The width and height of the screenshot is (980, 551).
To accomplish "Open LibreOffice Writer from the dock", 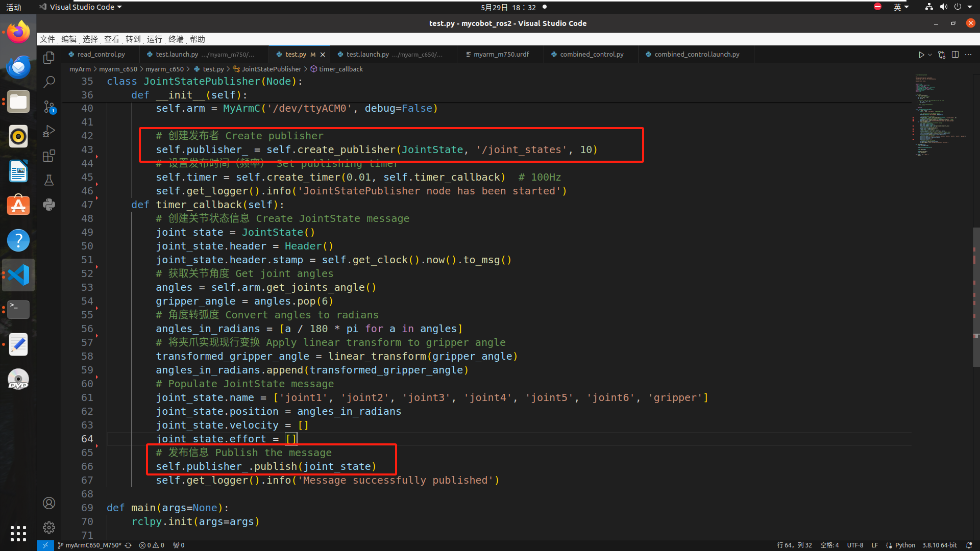I will (18, 171).
